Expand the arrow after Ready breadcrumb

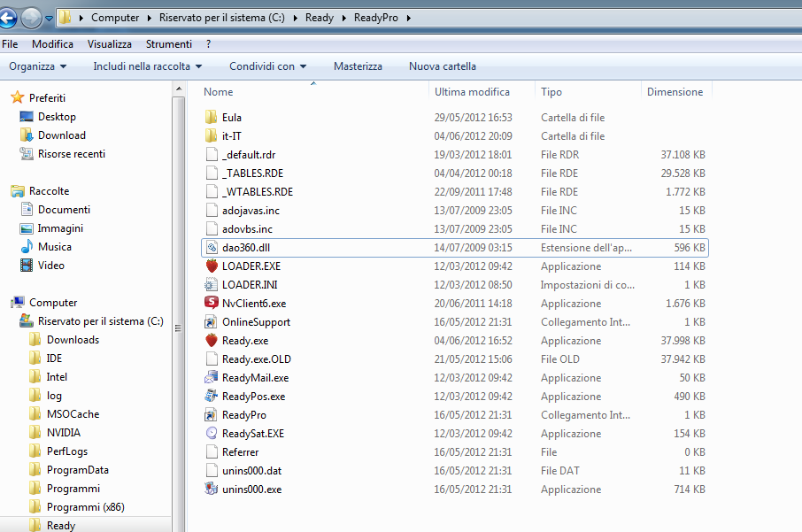click(344, 18)
